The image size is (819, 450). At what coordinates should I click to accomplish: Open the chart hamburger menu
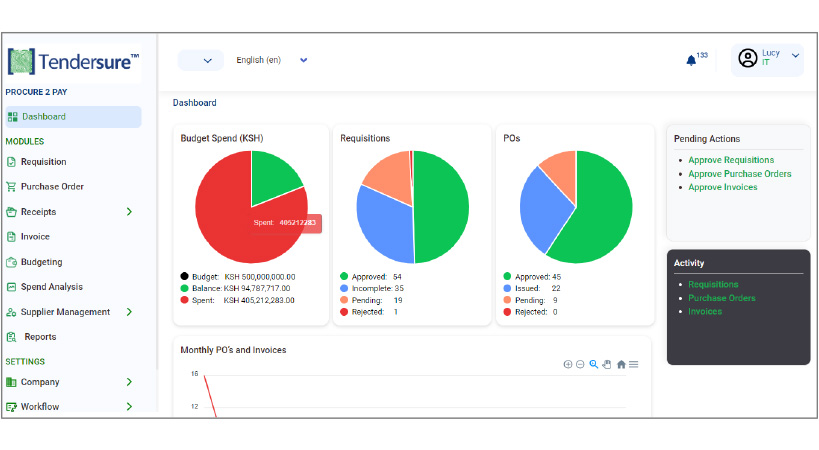(x=634, y=364)
